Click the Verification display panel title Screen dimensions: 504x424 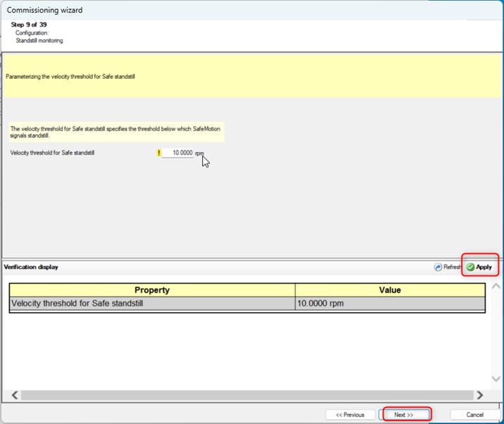[31, 268]
